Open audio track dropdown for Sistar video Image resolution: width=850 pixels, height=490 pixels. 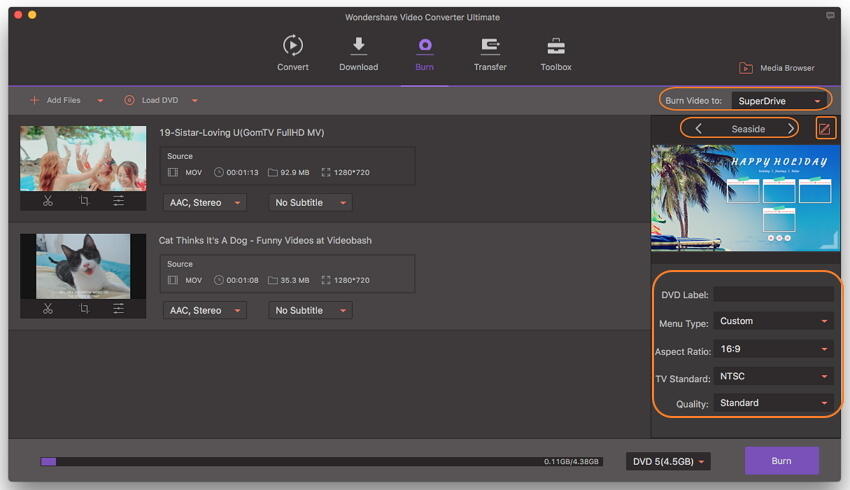coord(204,203)
